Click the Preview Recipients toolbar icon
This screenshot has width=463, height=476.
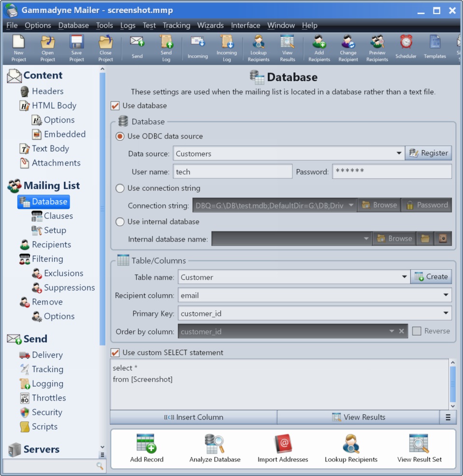(x=377, y=47)
